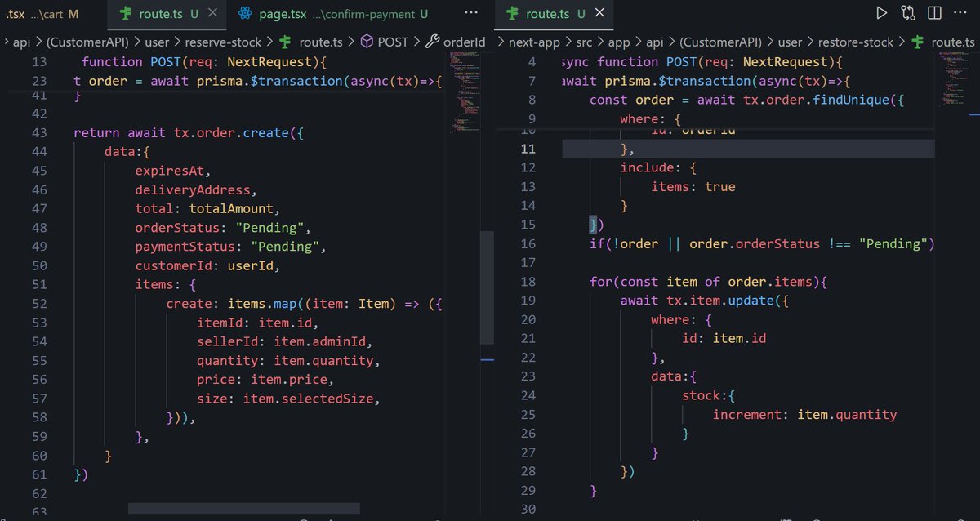The height and width of the screenshot is (521, 980).
Task: Open the orderId symbol breadcrumb
Action: 465,42
